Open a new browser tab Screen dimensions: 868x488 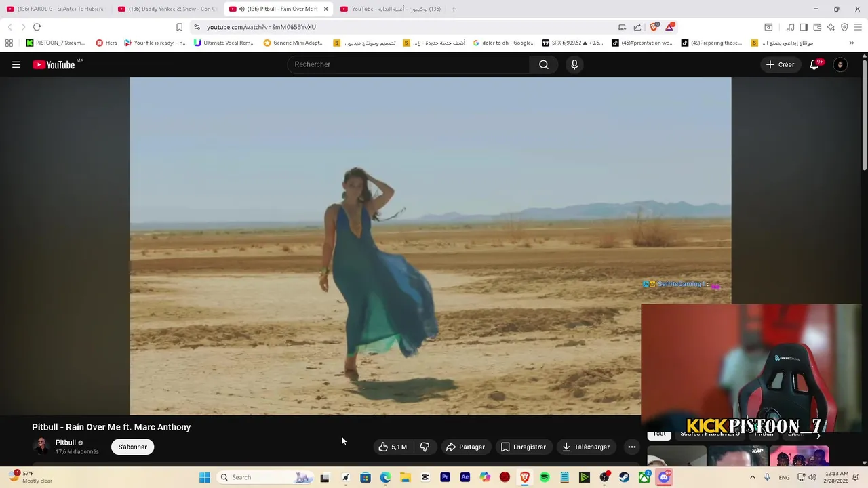(x=454, y=9)
